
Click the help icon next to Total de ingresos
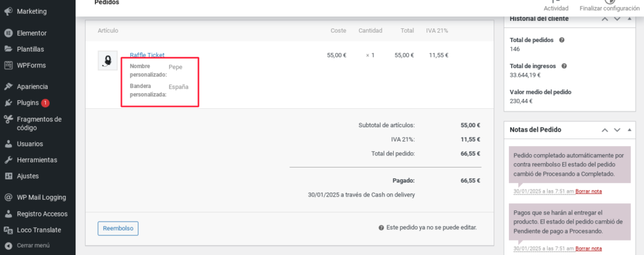click(564, 66)
